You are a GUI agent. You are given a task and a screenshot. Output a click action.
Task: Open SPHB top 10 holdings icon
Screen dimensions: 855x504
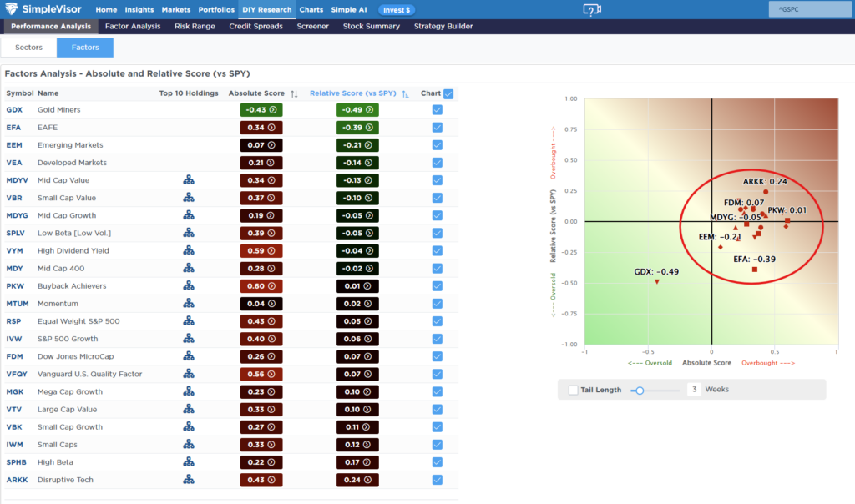click(x=189, y=462)
